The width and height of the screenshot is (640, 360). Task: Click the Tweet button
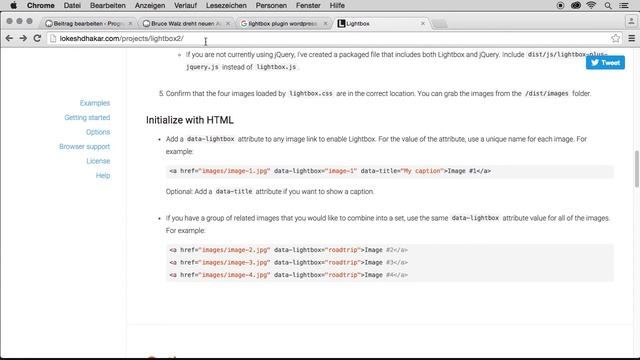coord(605,62)
